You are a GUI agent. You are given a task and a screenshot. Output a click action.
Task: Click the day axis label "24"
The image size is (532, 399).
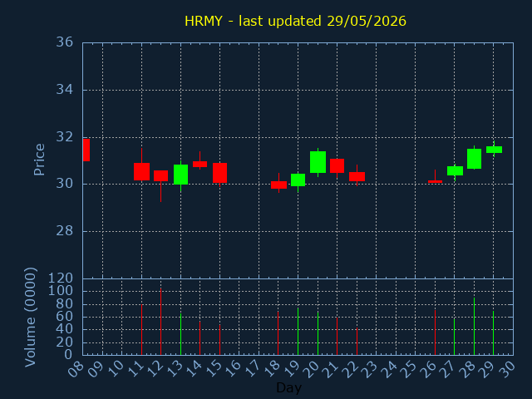(389, 369)
